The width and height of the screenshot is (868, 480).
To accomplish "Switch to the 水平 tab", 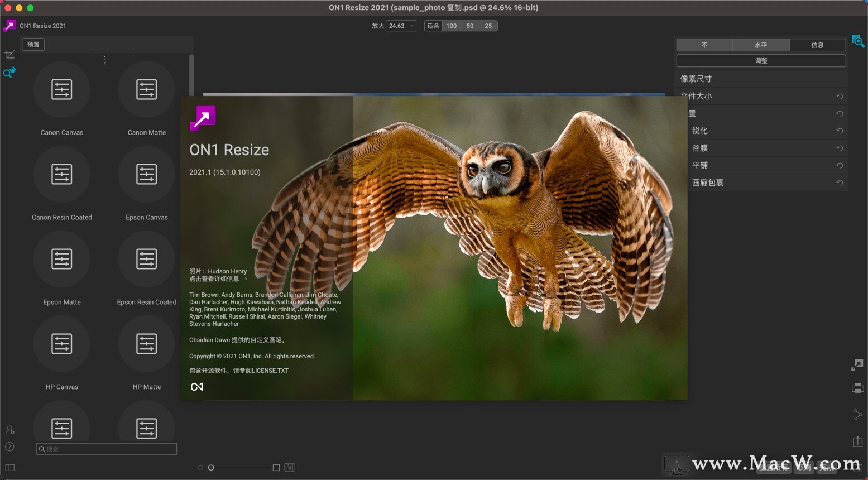I will pos(761,45).
